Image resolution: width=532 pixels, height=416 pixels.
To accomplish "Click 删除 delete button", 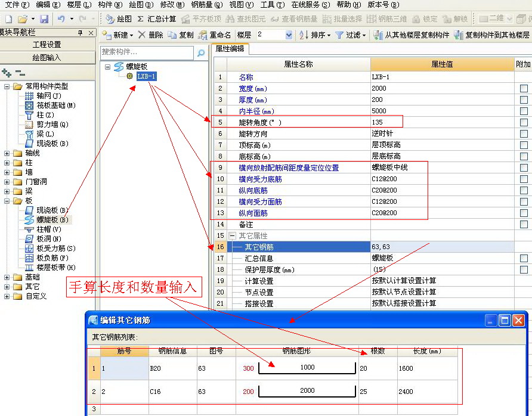I will [x=151, y=35].
